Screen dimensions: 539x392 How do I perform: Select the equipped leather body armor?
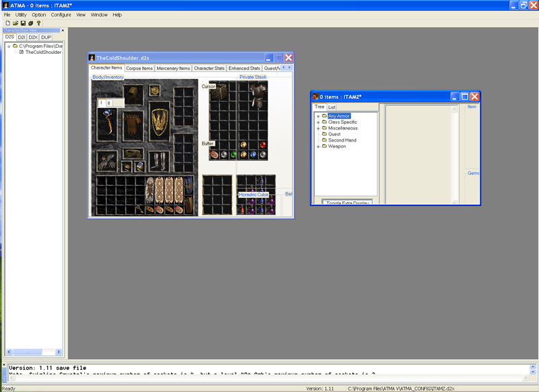coord(133,125)
